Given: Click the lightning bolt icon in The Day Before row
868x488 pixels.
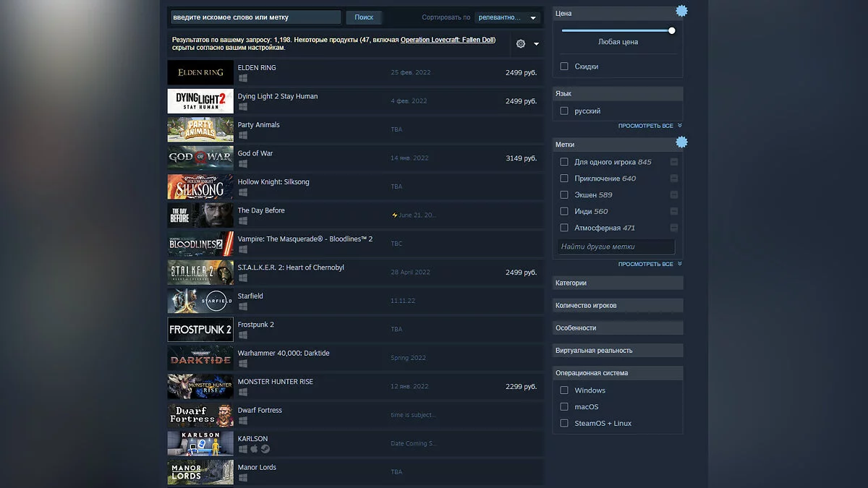Looking at the screenshot, I should click(394, 215).
